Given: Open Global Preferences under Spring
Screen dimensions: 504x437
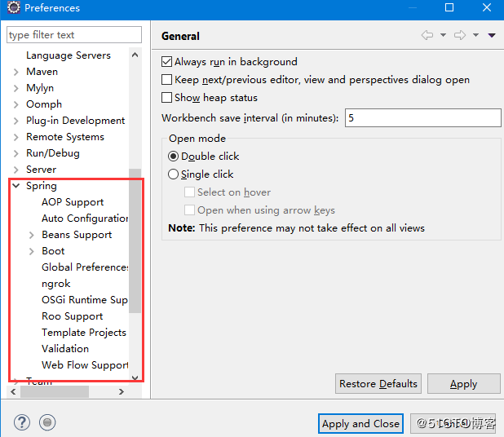Looking at the screenshot, I should 85,267.
